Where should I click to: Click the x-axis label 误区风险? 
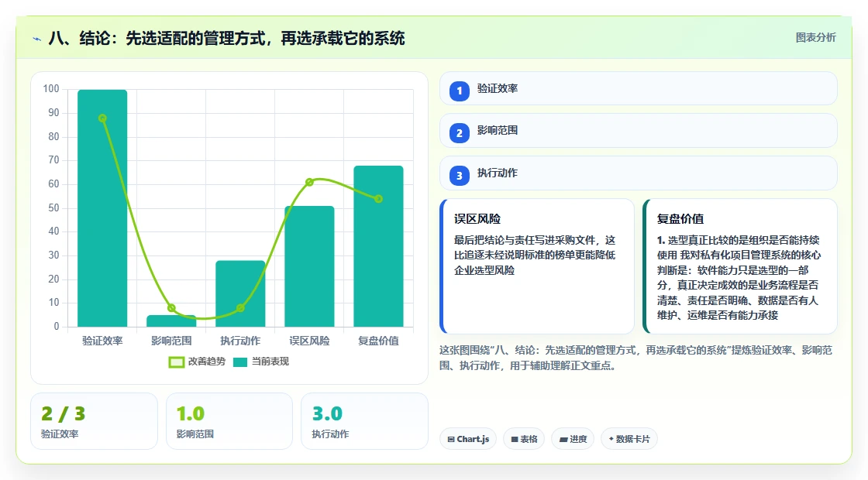click(x=309, y=341)
